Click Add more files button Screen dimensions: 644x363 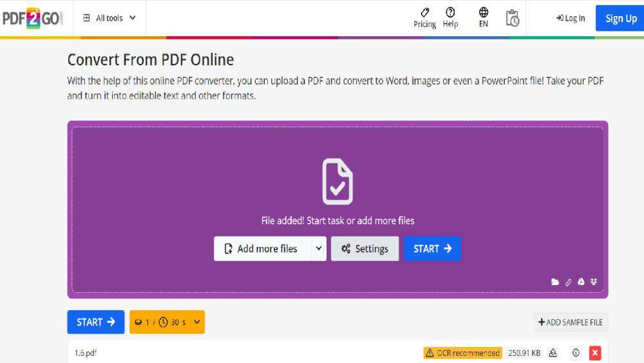[x=263, y=249]
